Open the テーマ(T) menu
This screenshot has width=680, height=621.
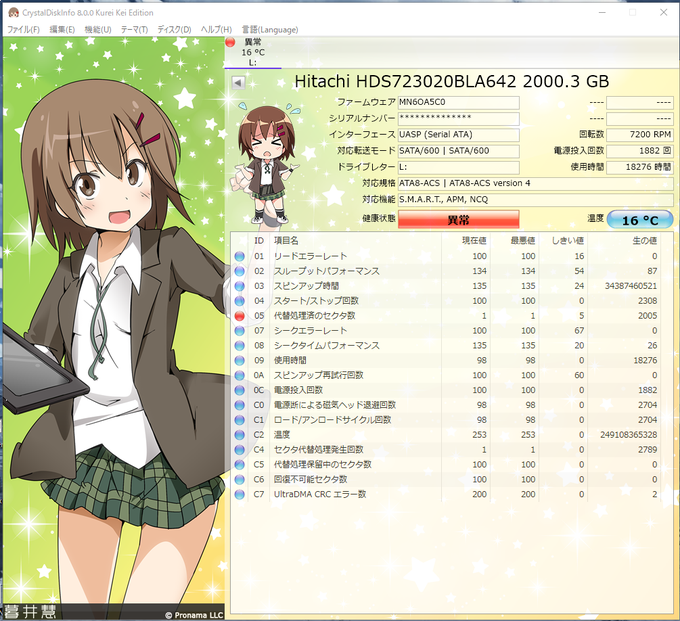(x=134, y=29)
